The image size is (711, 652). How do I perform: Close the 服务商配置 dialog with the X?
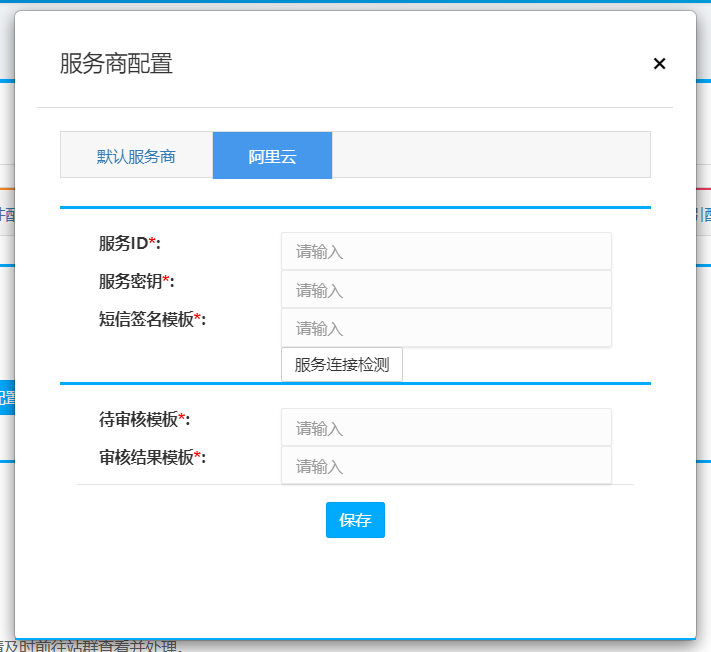(659, 64)
